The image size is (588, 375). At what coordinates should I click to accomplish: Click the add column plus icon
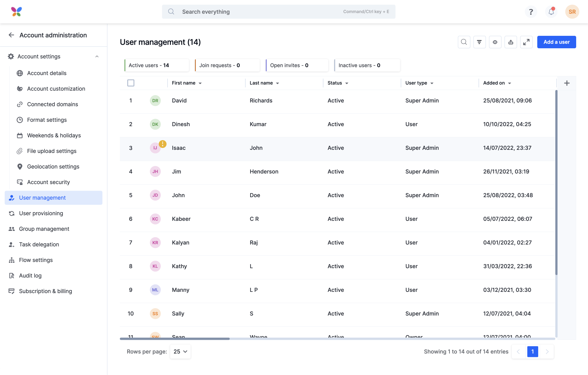tap(567, 83)
